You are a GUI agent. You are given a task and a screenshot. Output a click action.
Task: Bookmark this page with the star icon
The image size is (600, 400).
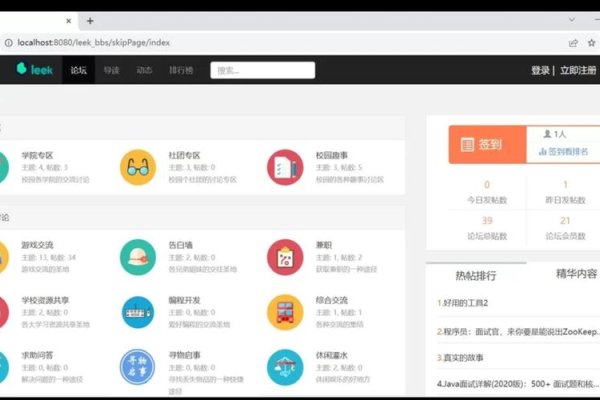(591, 42)
